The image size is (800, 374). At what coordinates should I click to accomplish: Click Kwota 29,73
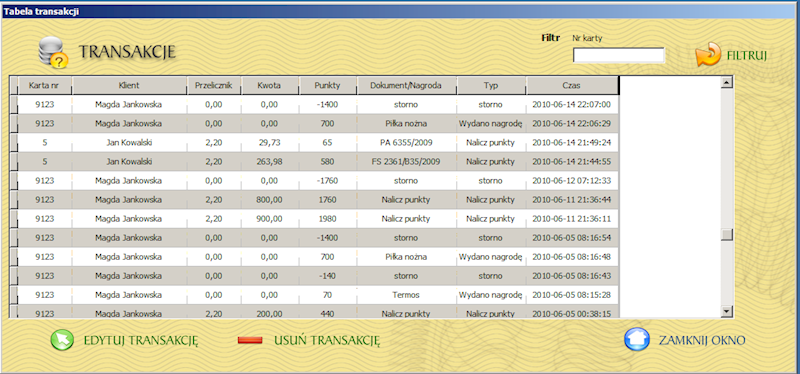point(268,142)
